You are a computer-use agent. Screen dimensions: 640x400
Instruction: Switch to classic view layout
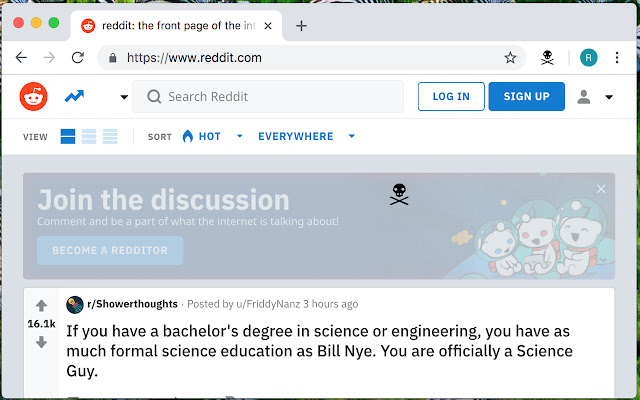pyautogui.click(x=89, y=136)
